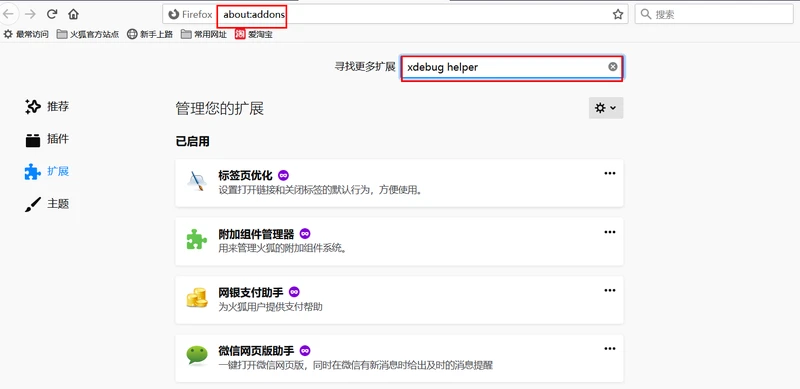Click the 网银支付助手 coins icon
Screen dimensions: 800x389
pyautogui.click(x=197, y=298)
